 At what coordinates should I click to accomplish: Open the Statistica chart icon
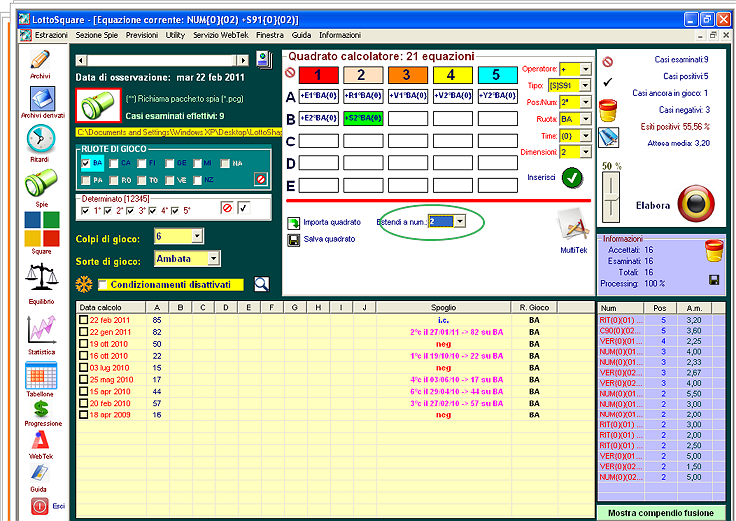(41, 329)
